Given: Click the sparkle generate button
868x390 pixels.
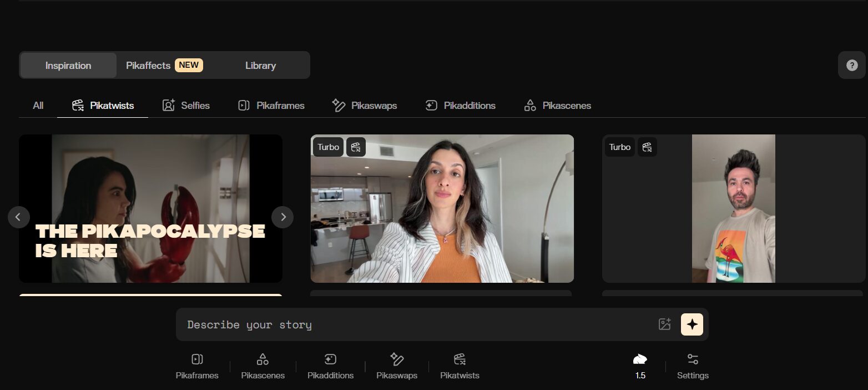Looking at the screenshot, I should click(x=692, y=324).
